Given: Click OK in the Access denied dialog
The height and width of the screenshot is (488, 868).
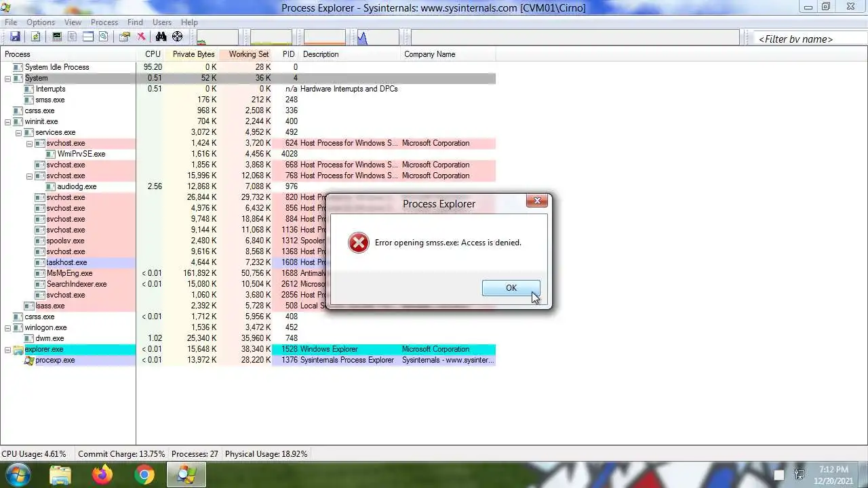Looking at the screenshot, I should pos(511,288).
